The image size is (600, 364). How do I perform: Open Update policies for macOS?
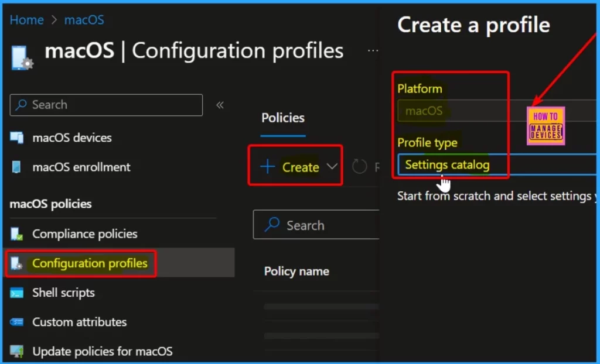(103, 351)
